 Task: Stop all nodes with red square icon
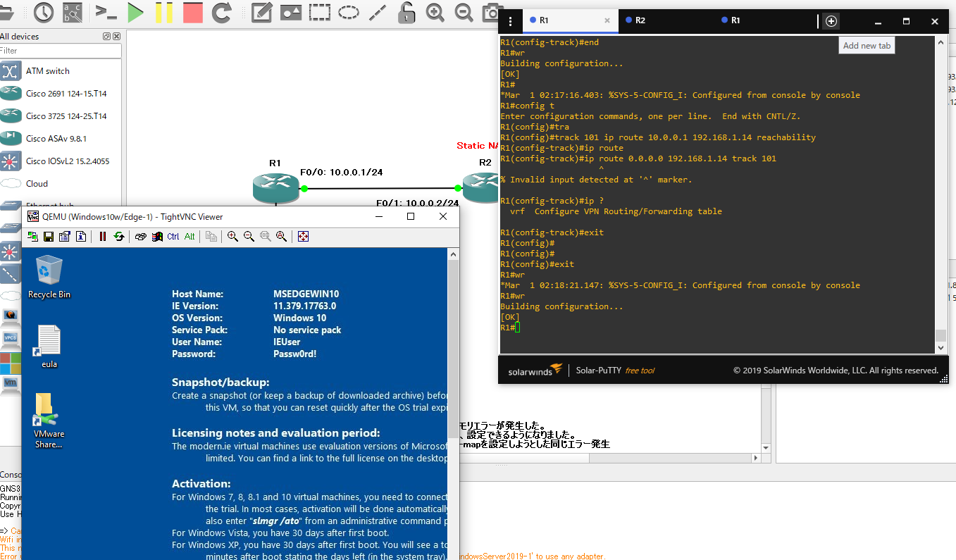[192, 11]
